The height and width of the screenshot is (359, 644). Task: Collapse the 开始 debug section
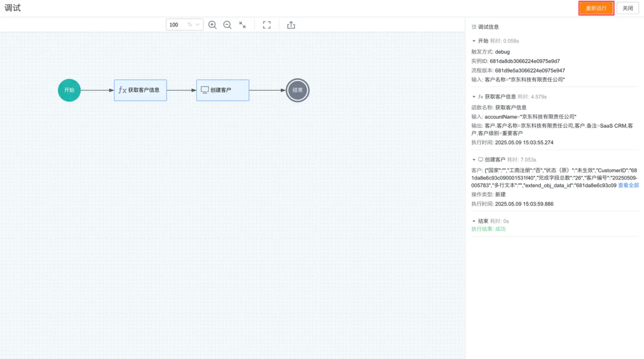click(x=474, y=41)
